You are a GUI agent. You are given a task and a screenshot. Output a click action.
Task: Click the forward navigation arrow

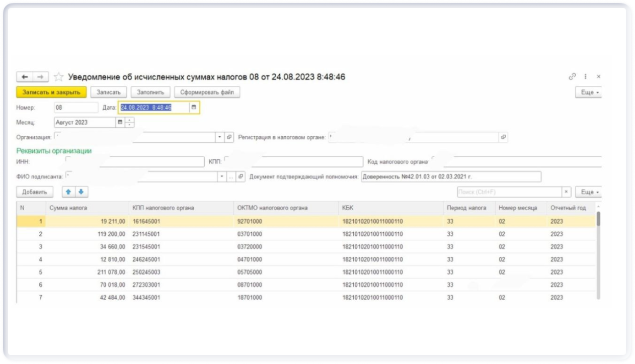pos(41,77)
